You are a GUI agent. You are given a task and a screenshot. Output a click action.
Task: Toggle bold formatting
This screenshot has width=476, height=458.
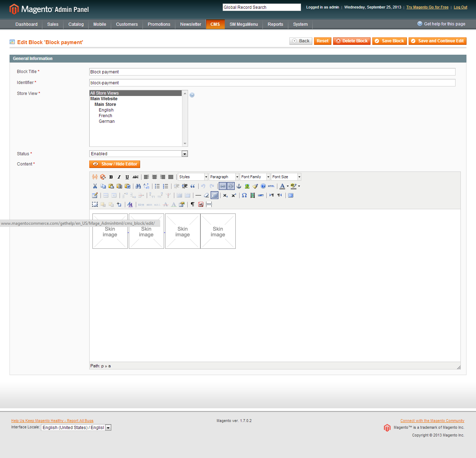click(x=111, y=177)
